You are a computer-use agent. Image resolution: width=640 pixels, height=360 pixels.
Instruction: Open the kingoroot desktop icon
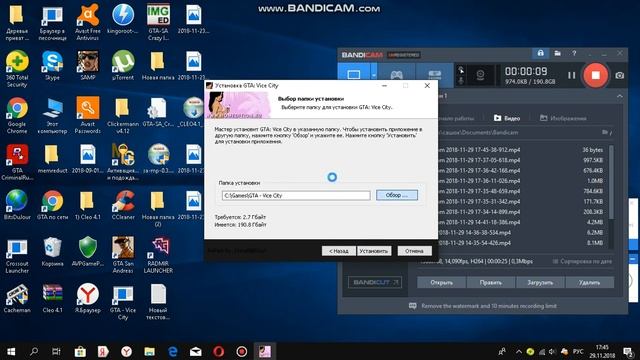coord(123,19)
